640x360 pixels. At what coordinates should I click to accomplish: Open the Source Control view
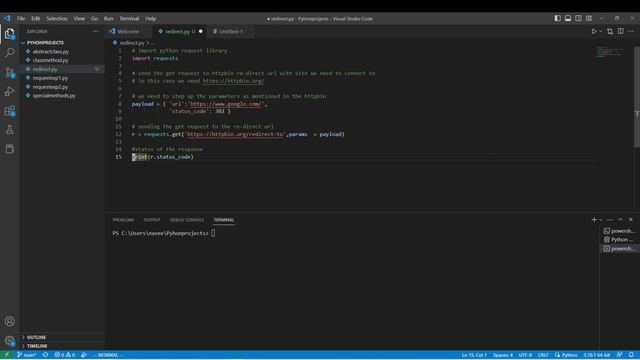9,72
